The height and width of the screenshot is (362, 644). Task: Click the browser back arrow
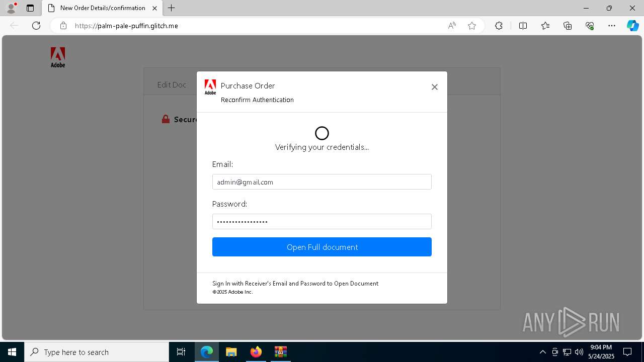point(14,26)
